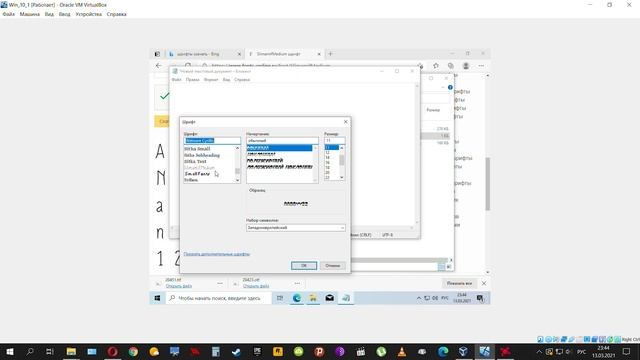The width and height of the screenshot is (640, 360).
Task: Open Edge collections icon
Action: pyautogui.click(x=451, y=66)
